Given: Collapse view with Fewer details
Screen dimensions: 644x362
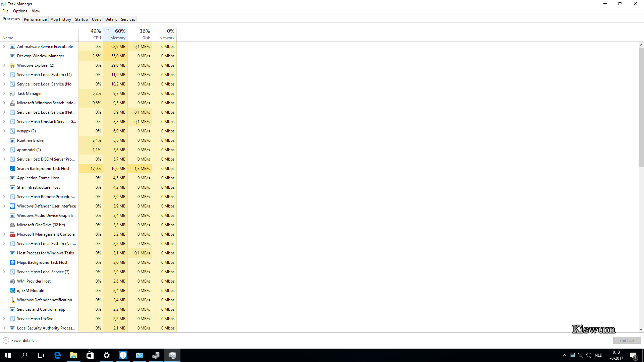Looking at the screenshot, I should point(19,341).
